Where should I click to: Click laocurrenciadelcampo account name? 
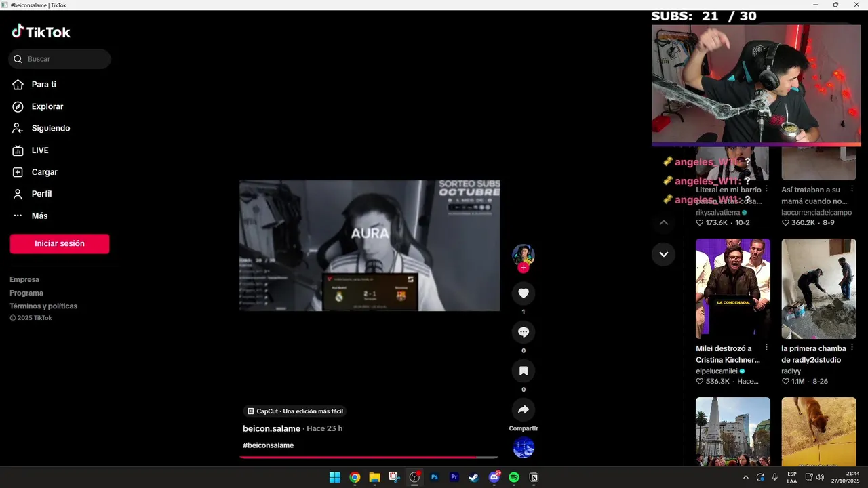pyautogui.click(x=816, y=212)
